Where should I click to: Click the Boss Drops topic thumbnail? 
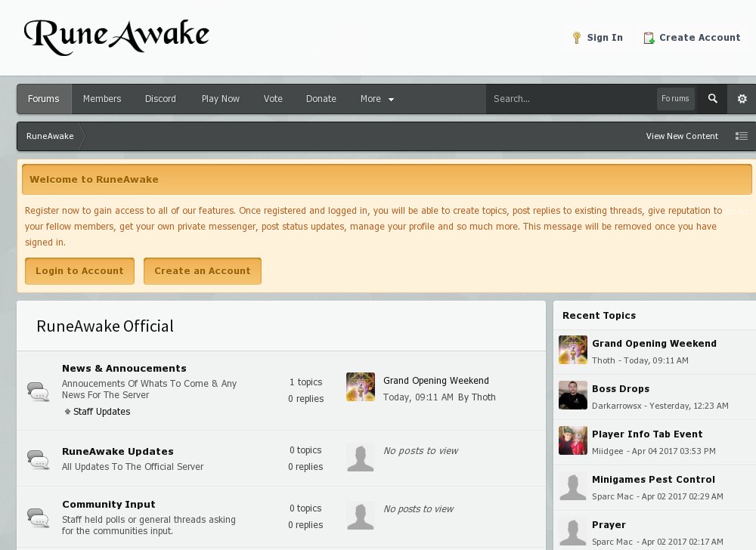[x=572, y=395]
